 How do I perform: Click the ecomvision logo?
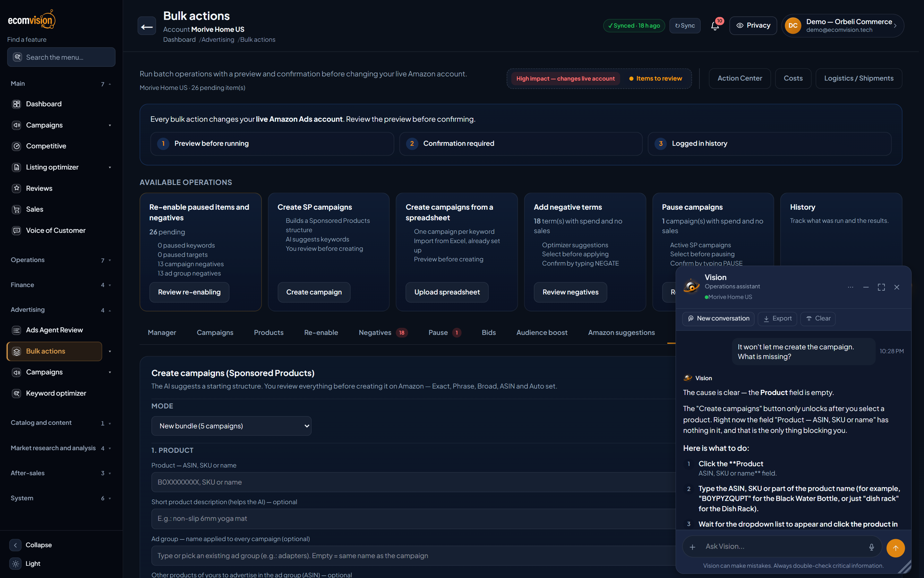pyautogui.click(x=32, y=19)
